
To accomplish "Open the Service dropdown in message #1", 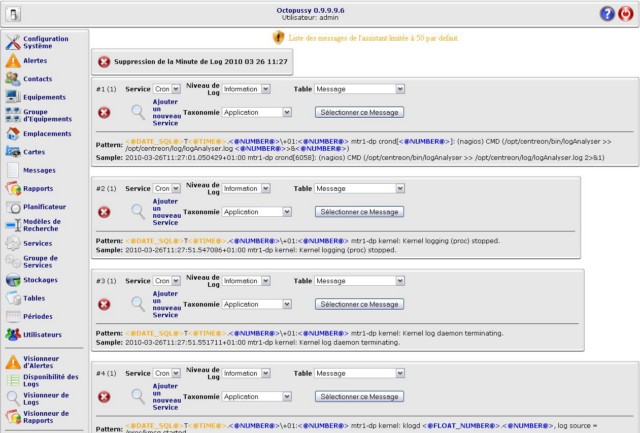I will [x=168, y=89].
